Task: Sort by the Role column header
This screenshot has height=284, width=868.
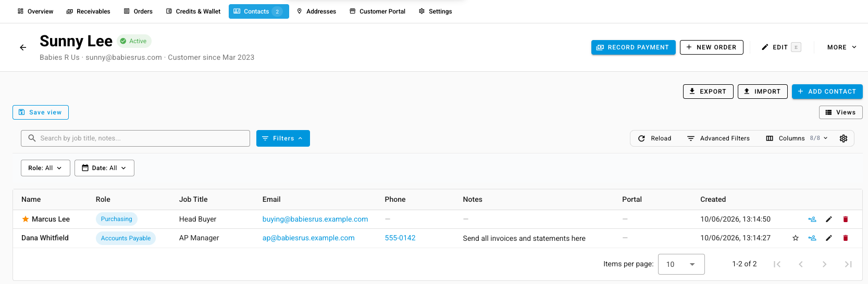Action: tap(103, 200)
